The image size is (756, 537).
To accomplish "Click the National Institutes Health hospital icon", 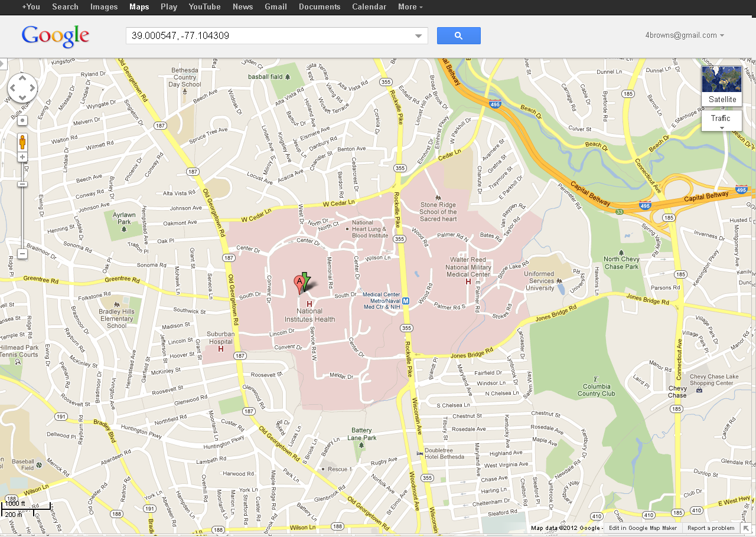I will (x=309, y=304).
